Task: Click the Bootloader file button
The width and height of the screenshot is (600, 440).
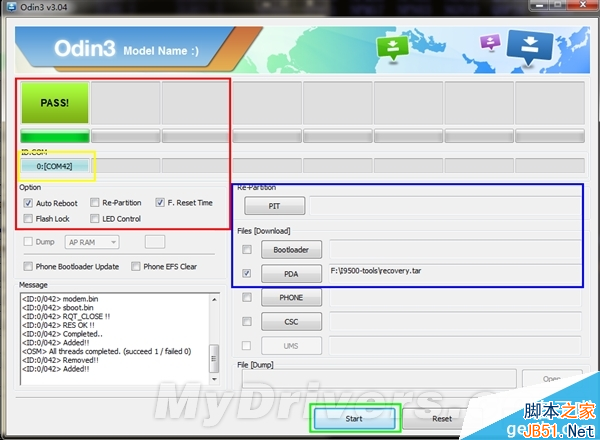Action: pyautogui.click(x=291, y=249)
